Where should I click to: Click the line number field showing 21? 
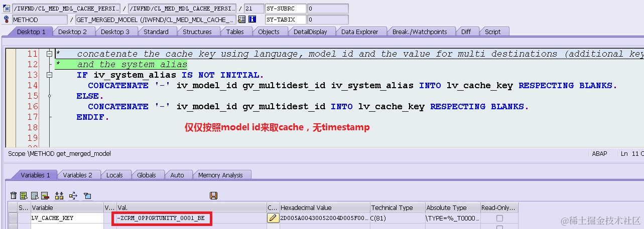click(253, 9)
